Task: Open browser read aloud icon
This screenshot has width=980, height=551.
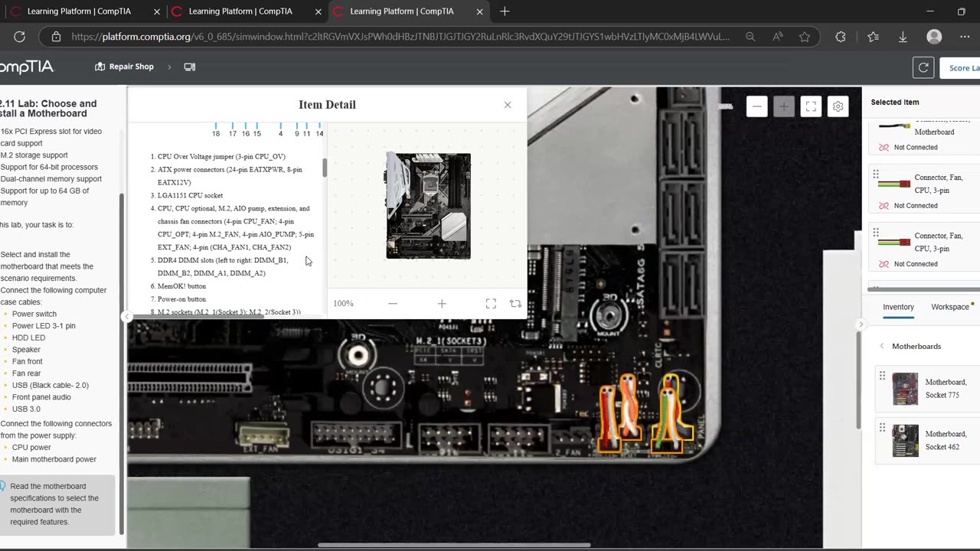Action: tap(778, 37)
